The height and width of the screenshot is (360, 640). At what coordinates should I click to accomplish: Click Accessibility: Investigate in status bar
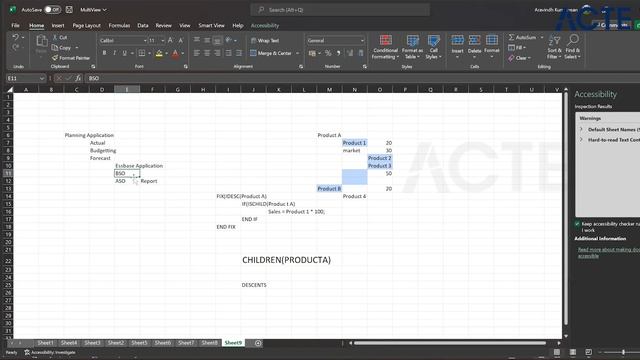point(50,352)
